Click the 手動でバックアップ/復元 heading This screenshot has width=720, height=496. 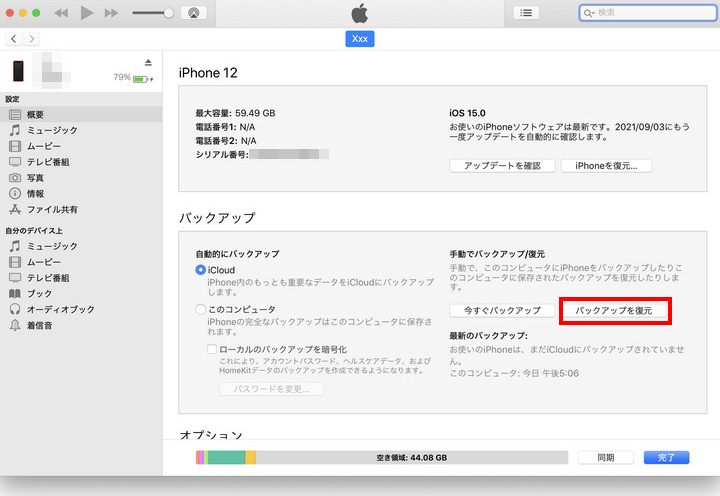[497, 254]
